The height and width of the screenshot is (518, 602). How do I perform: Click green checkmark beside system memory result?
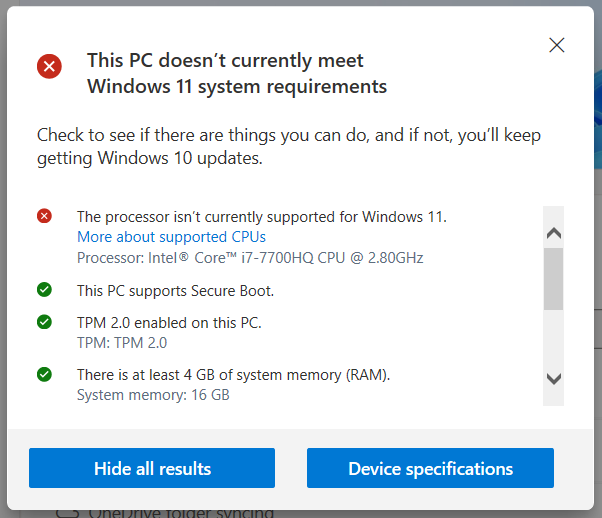pyautogui.click(x=44, y=374)
